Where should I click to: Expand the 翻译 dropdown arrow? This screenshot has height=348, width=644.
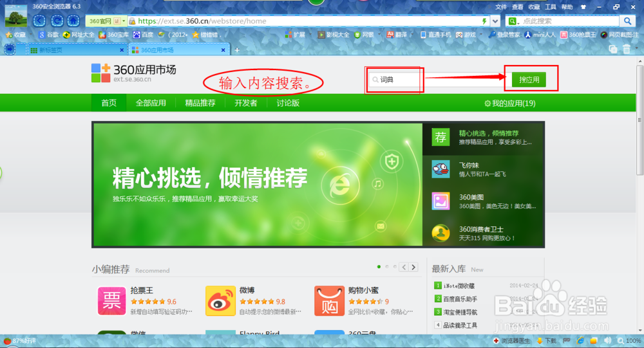(411, 35)
